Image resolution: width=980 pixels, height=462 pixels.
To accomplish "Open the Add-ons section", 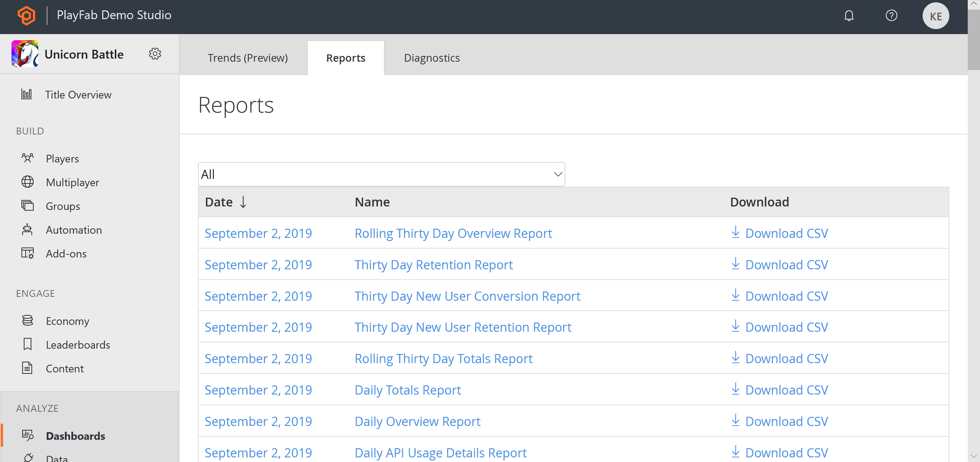I will [66, 253].
